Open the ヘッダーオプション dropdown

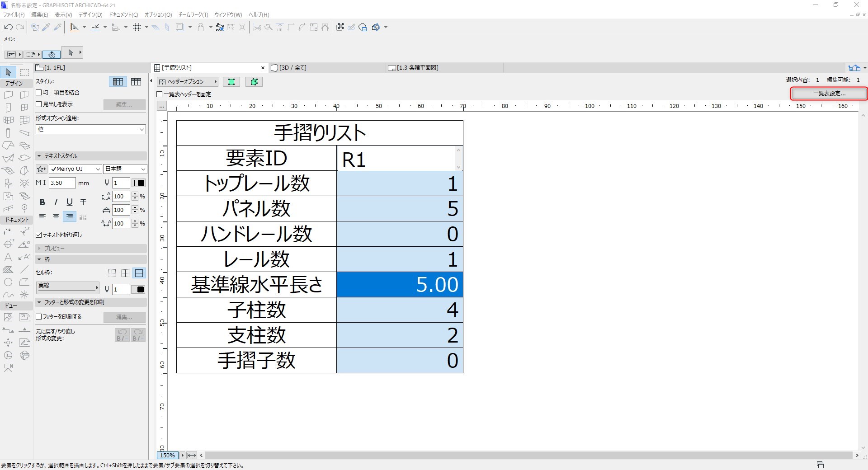pyautogui.click(x=188, y=82)
